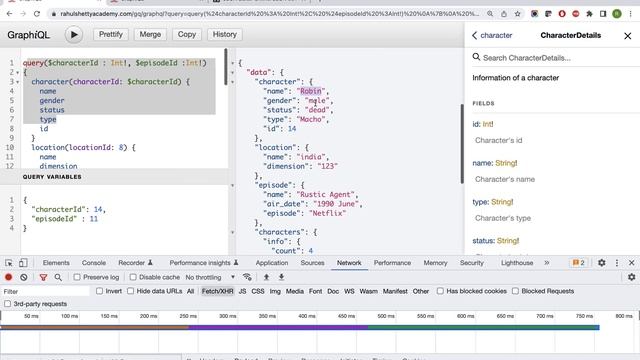Open DevTools three-dot customize menu
This screenshot has width=640, height=360.
[617, 263]
